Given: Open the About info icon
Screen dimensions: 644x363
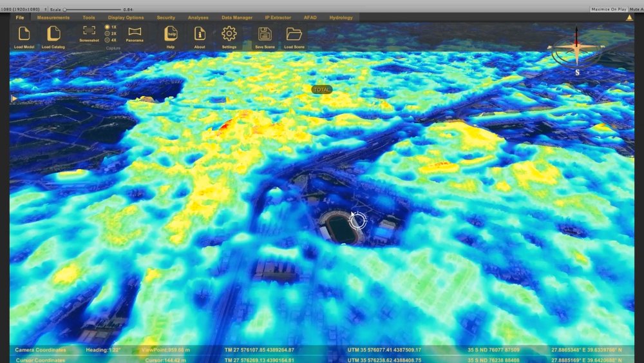Looking at the screenshot, I should click(200, 34).
